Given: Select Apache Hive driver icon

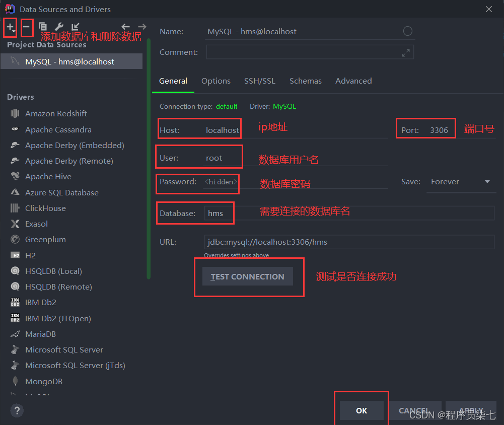Looking at the screenshot, I should click(x=15, y=176).
